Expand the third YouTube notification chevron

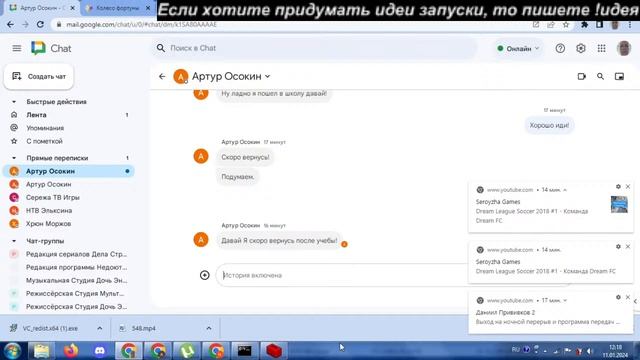(565, 300)
